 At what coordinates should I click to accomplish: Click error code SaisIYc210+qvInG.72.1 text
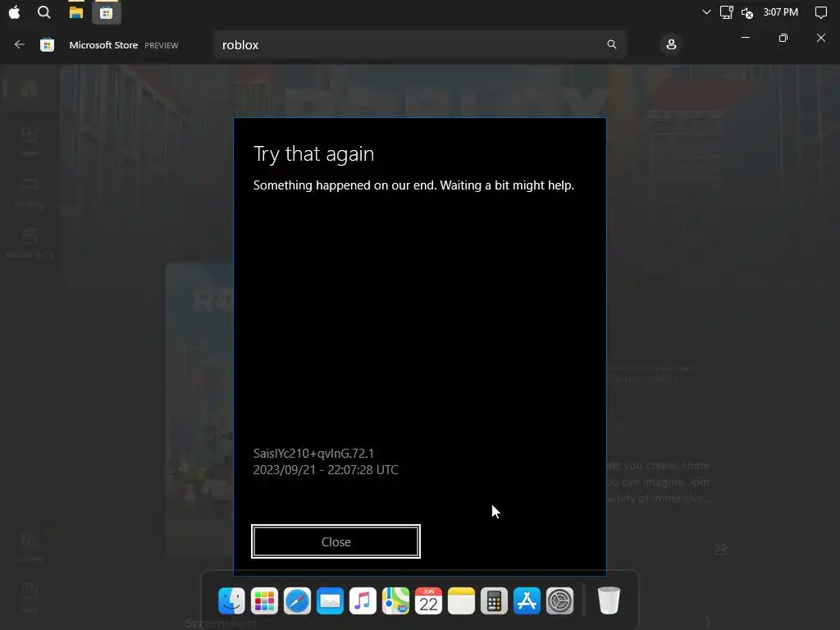(313, 453)
